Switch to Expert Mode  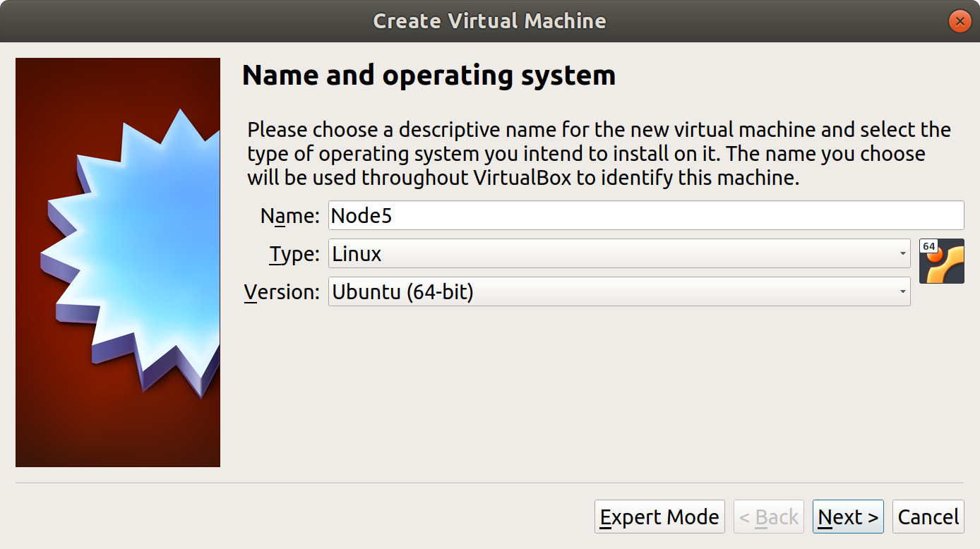coord(659,517)
